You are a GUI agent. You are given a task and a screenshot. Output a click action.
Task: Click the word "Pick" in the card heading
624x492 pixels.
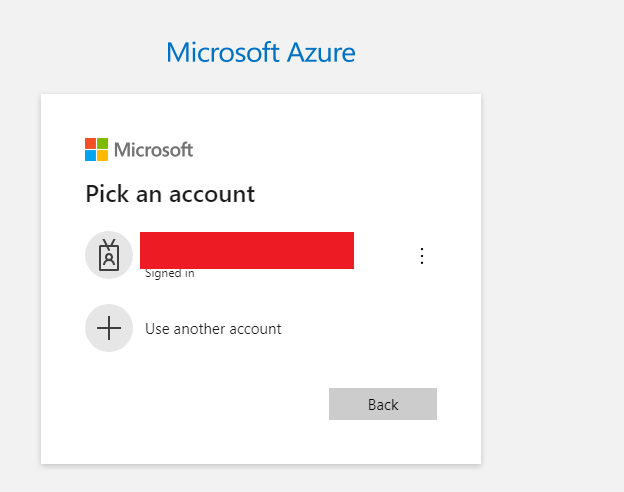[x=106, y=193]
